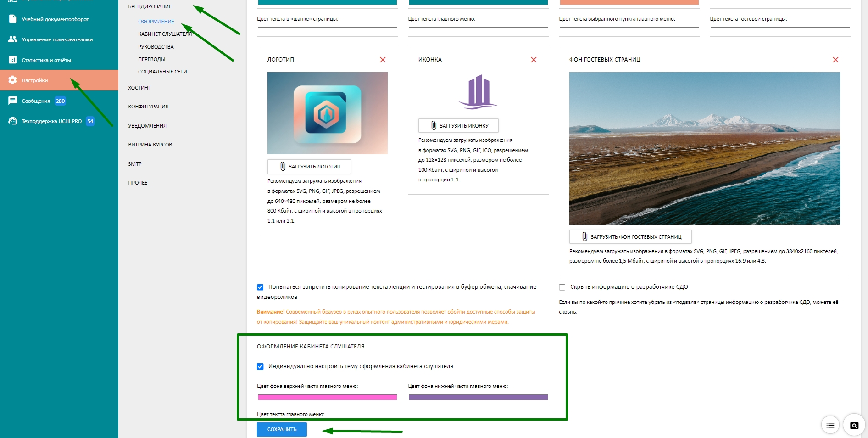868x438 pixels.
Task: Open Руководства submenu item
Action: click(x=156, y=47)
